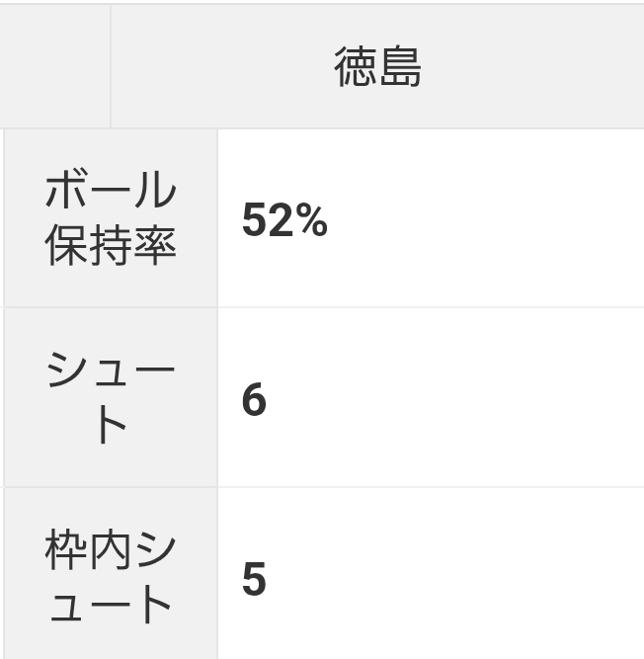Screen dimensions: 644x659
Task: Click the percent sign after 52
Action: (313, 222)
